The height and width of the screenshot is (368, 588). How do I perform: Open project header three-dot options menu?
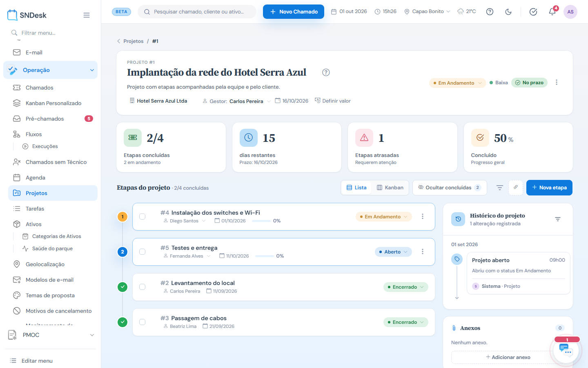(557, 83)
